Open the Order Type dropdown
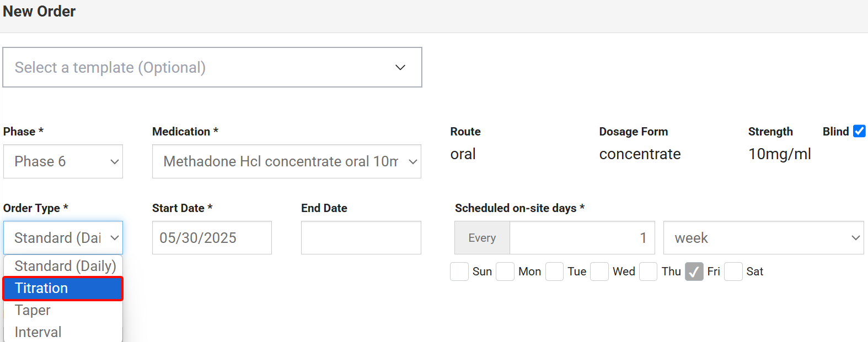Screen dimensions: 868x342 (63, 238)
